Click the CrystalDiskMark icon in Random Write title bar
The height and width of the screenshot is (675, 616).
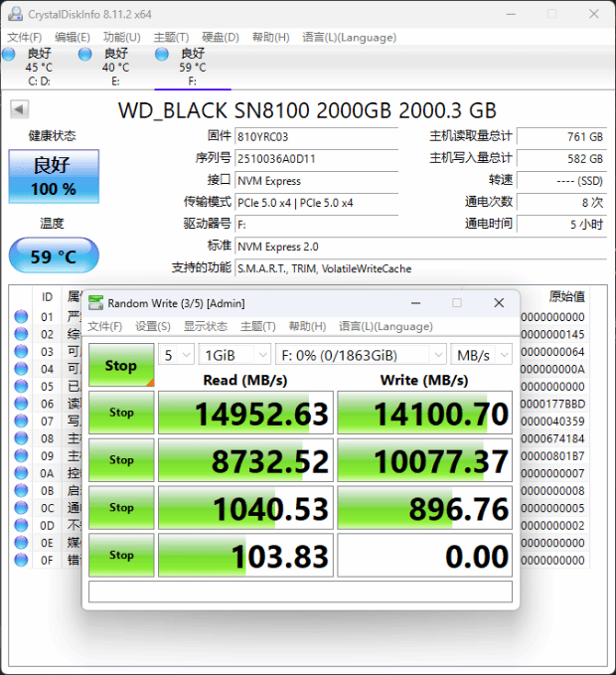click(96, 303)
